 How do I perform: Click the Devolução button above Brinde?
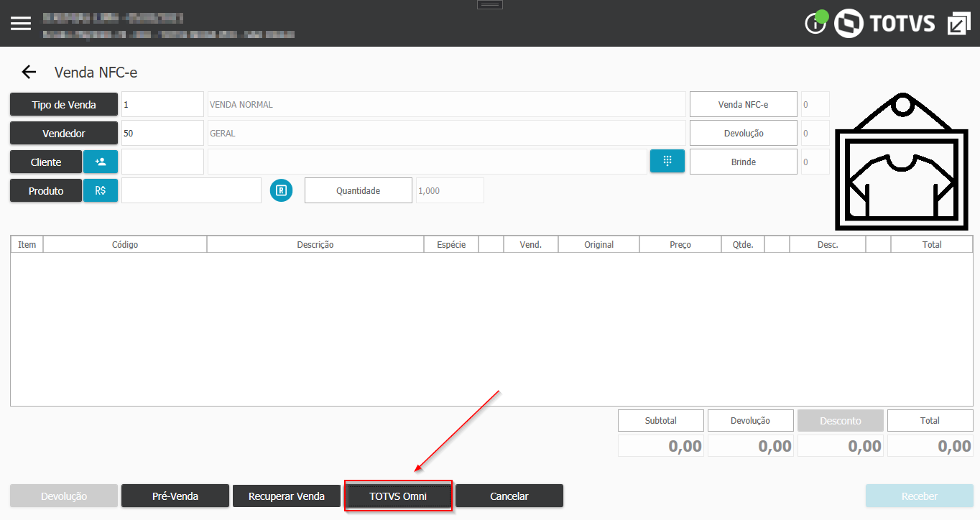(744, 133)
